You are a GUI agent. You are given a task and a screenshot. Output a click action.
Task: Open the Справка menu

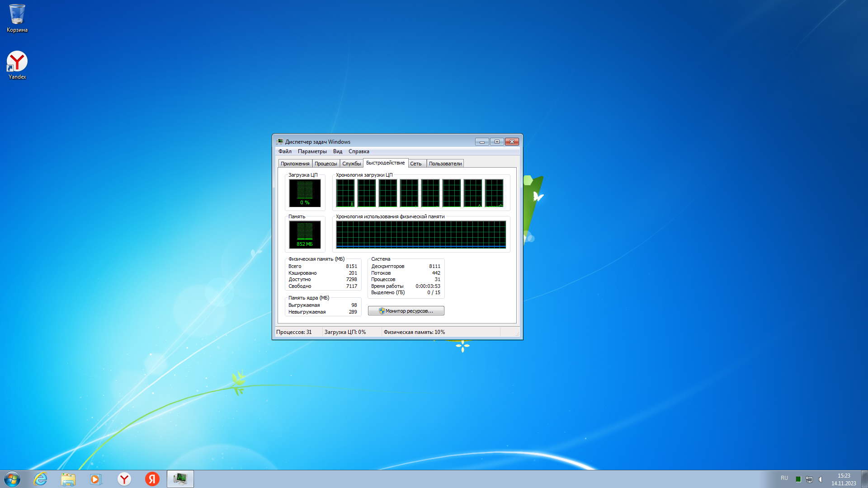click(x=359, y=151)
